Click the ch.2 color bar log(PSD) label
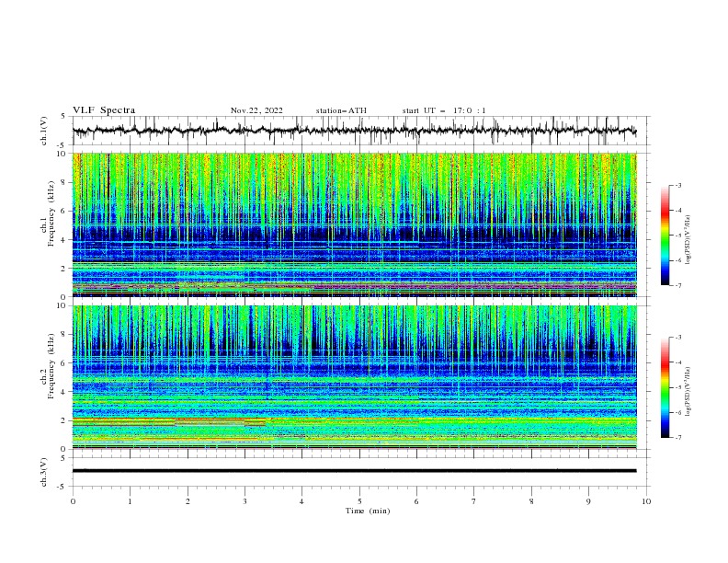 [x=688, y=392]
